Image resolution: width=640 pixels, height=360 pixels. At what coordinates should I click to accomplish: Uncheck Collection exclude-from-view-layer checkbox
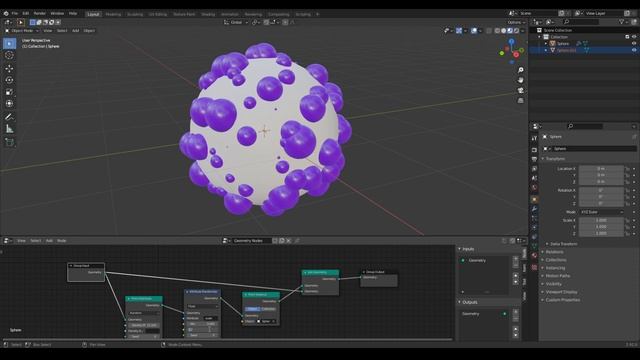[x=627, y=37]
